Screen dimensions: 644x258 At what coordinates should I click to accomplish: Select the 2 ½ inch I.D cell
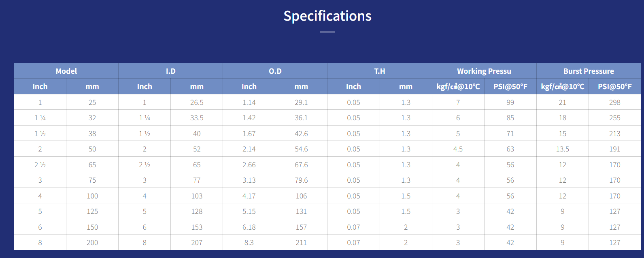[145, 165]
